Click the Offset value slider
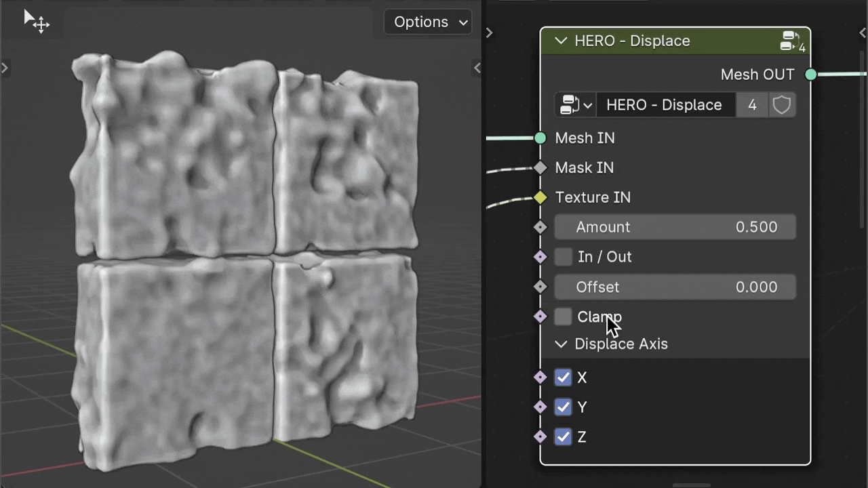Image resolution: width=868 pixels, height=488 pixels. (675, 287)
